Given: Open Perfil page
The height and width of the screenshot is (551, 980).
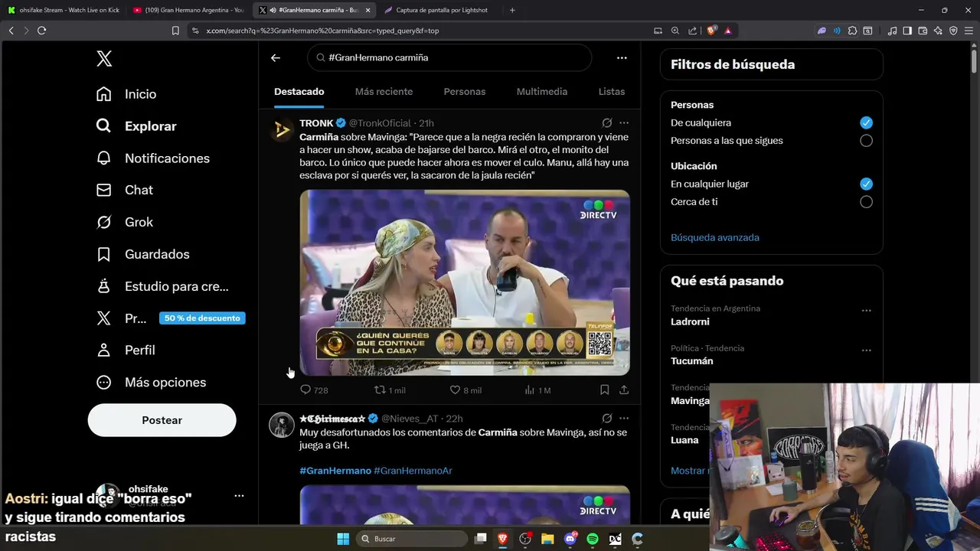Looking at the screenshot, I should pyautogui.click(x=126, y=350).
